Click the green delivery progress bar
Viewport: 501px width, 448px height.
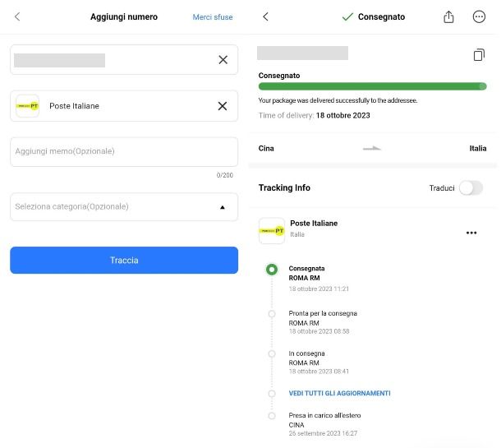372,86
